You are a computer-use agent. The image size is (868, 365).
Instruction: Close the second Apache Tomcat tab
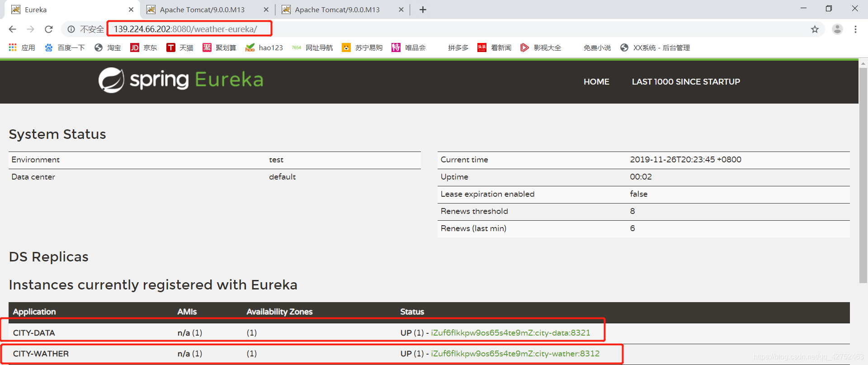pyautogui.click(x=401, y=9)
